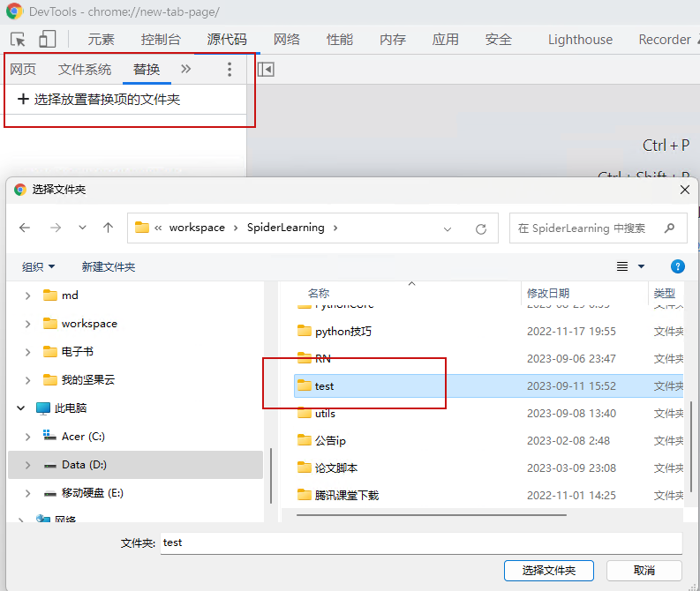Screen dimensions: 700x591
Task: Open the three-dot more options menu
Action: pyautogui.click(x=230, y=69)
